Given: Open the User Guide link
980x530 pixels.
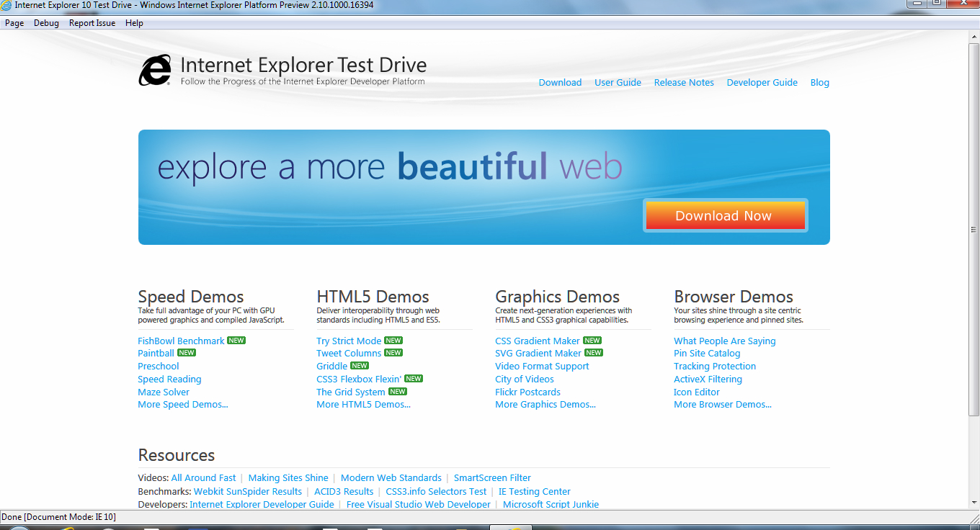Looking at the screenshot, I should click(x=618, y=83).
